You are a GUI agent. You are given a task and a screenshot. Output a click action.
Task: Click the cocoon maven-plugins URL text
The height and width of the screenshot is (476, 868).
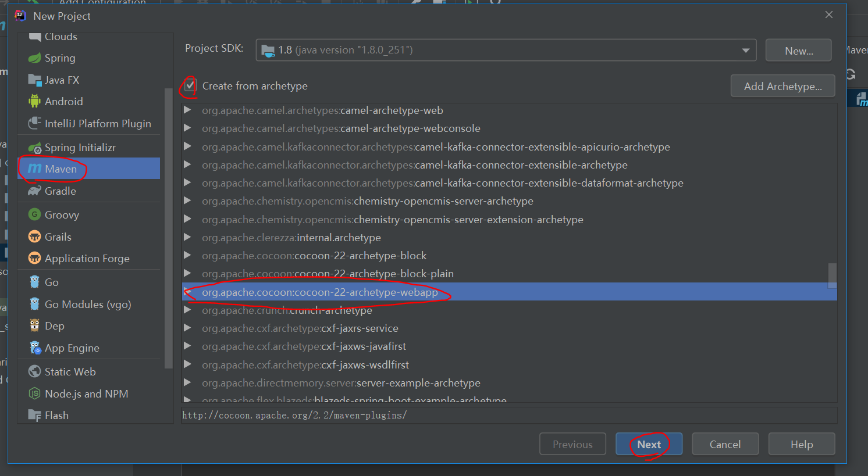(294, 415)
